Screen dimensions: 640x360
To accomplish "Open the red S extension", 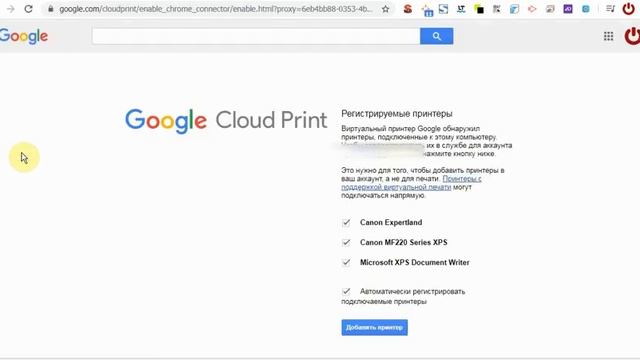I will tap(407, 9).
